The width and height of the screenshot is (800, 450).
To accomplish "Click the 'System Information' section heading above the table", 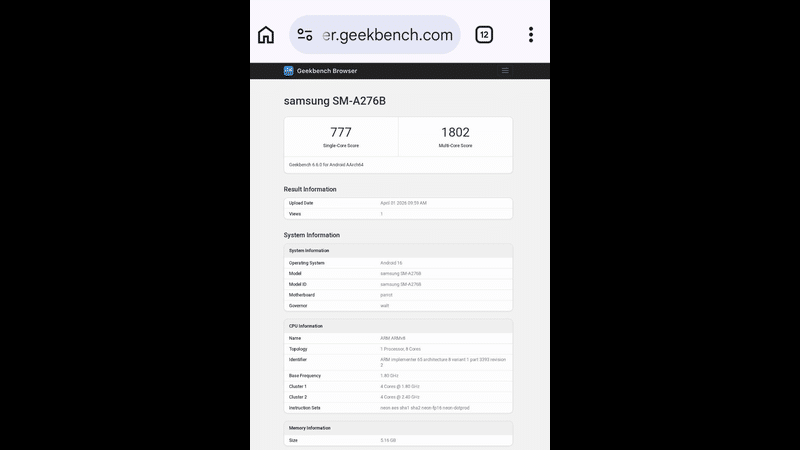I will tap(312, 235).
